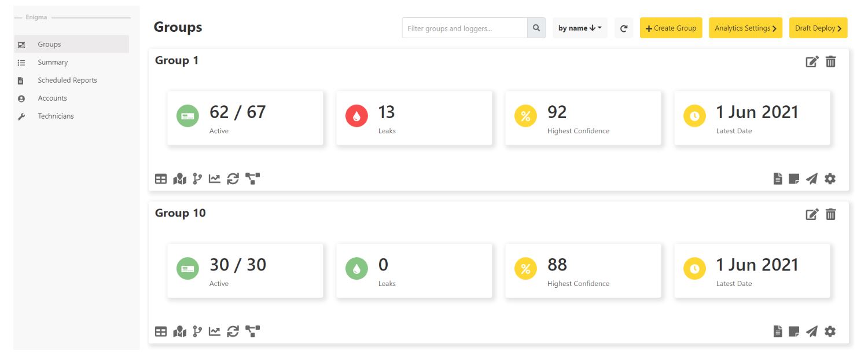Image resolution: width=868 pixels, height=355 pixels.
Task: Sync data for Group 10
Action: 233,332
